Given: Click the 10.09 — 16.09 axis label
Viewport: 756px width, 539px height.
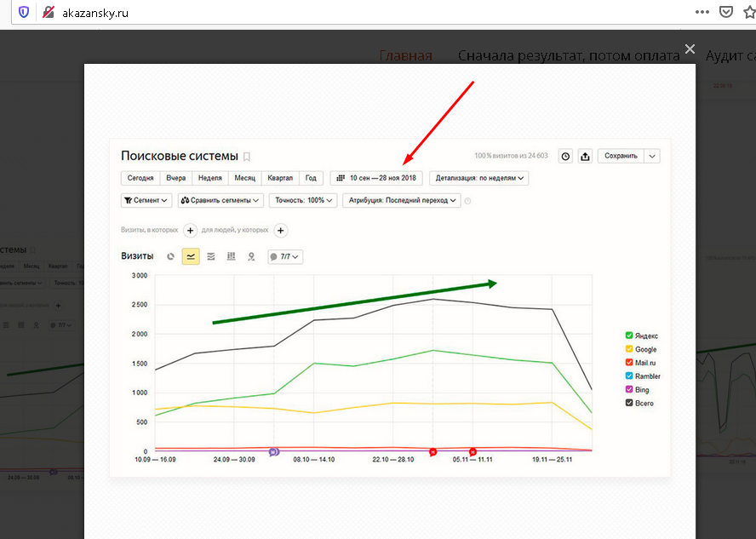Looking at the screenshot, I should (155, 460).
